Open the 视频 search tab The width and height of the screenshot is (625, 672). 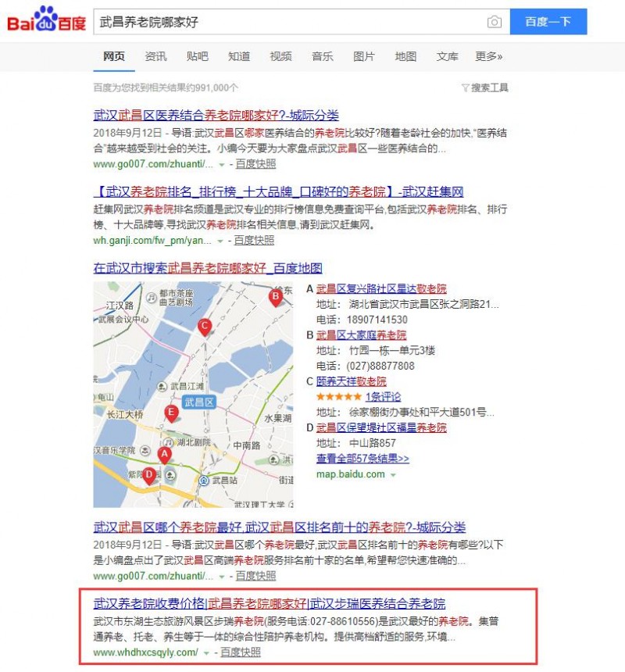[280, 56]
